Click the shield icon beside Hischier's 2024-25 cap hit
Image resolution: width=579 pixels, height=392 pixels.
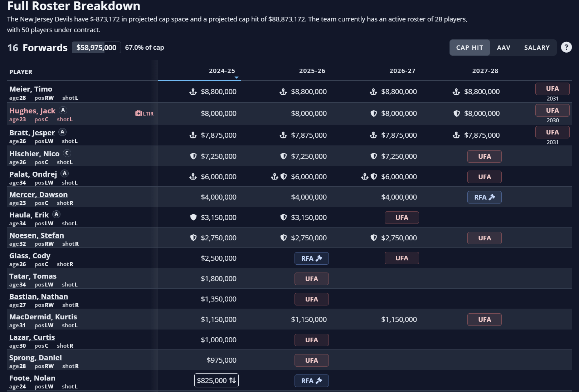[193, 156]
